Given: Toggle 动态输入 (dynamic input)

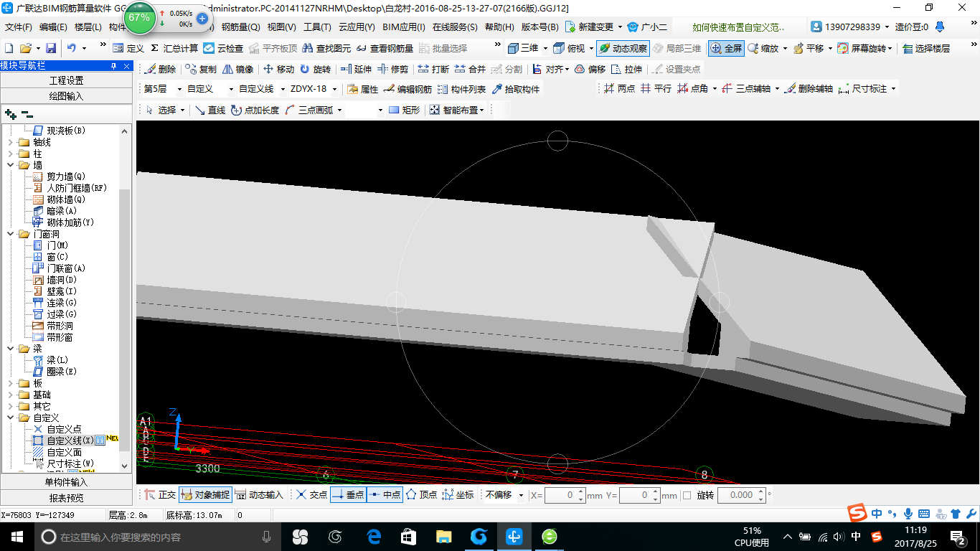Looking at the screenshot, I should [260, 495].
